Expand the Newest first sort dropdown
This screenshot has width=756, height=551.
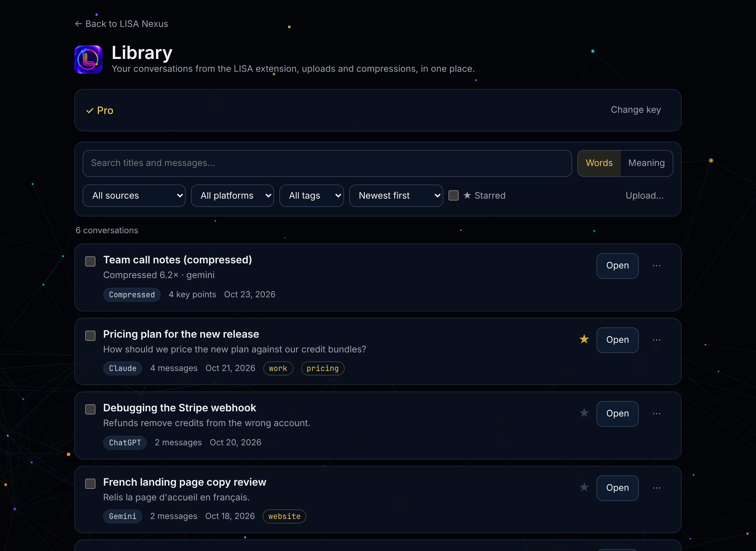396,196
